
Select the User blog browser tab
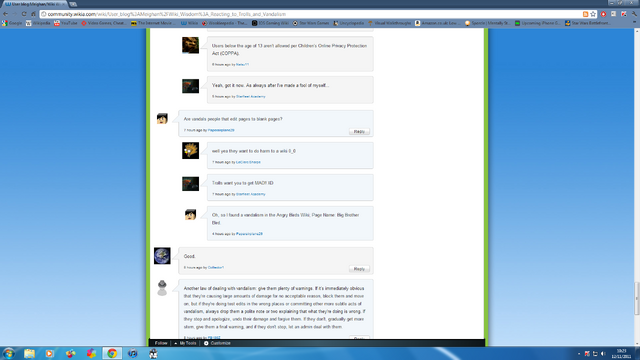[34, 4]
